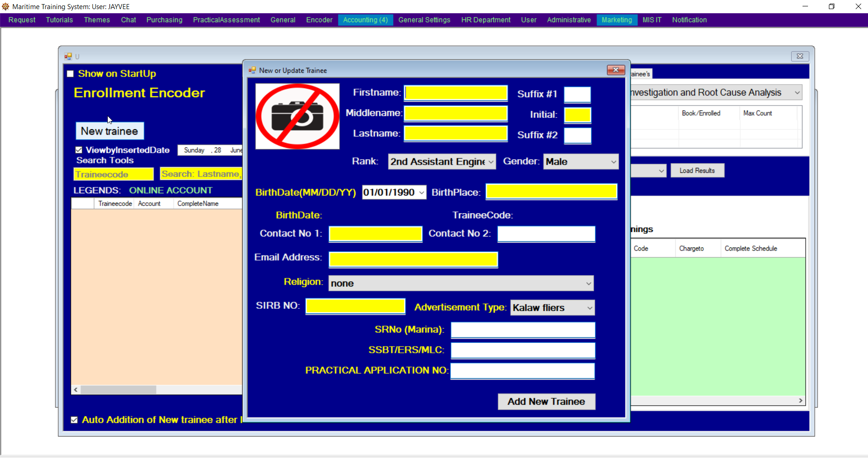The width and height of the screenshot is (868, 458).
Task: Click the Search: Lastname field
Action: [x=201, y=174]
